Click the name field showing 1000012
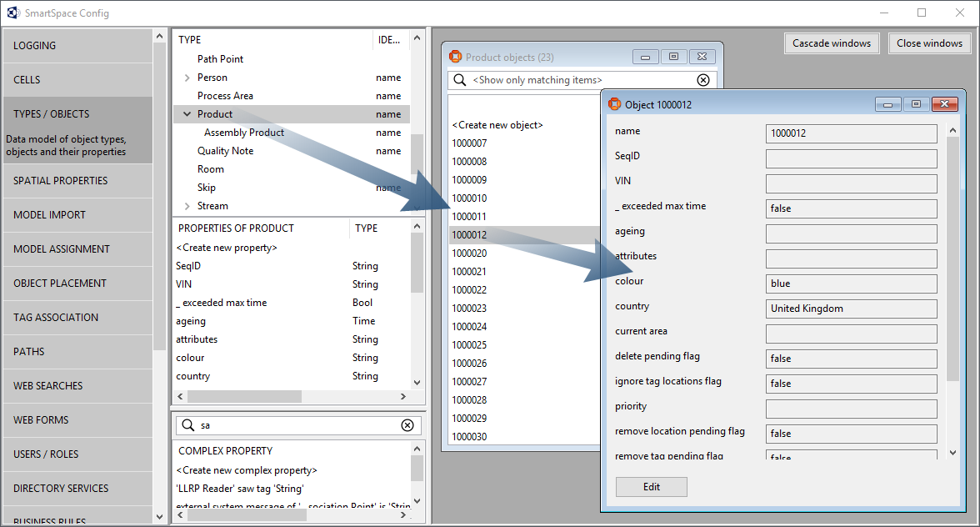980x527 pixels. (x=852, y=133)
